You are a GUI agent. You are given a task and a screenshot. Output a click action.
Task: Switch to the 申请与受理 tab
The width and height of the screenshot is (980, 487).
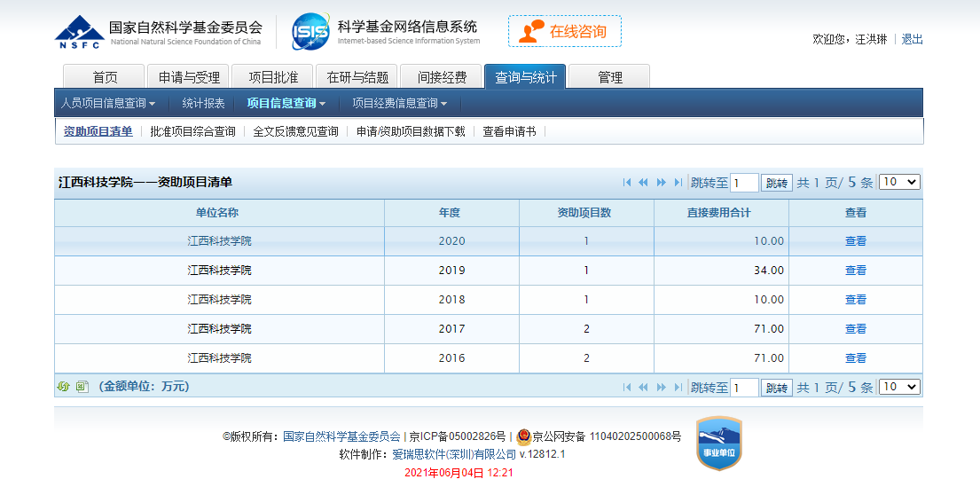pyautogui.click(x=184, y=77)
